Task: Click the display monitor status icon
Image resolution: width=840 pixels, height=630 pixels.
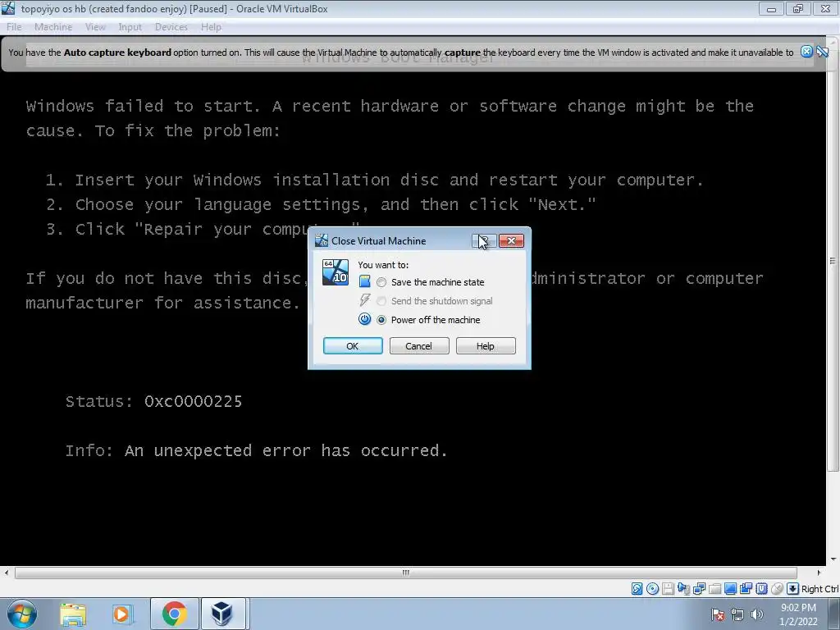Action: point(730,589)
